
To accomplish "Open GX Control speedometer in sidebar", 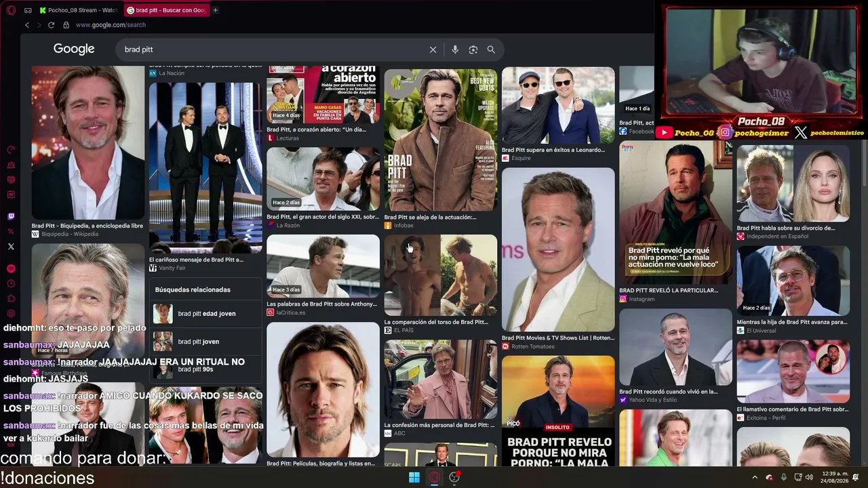I will click(11, 150).
